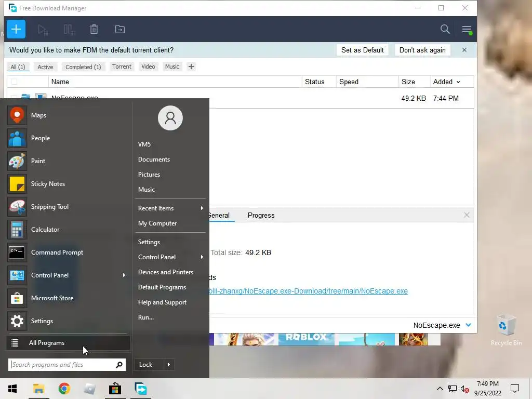Screen dimensions: 532x399
Task: Click the Search programs and files field
Action: pos(67,365)
